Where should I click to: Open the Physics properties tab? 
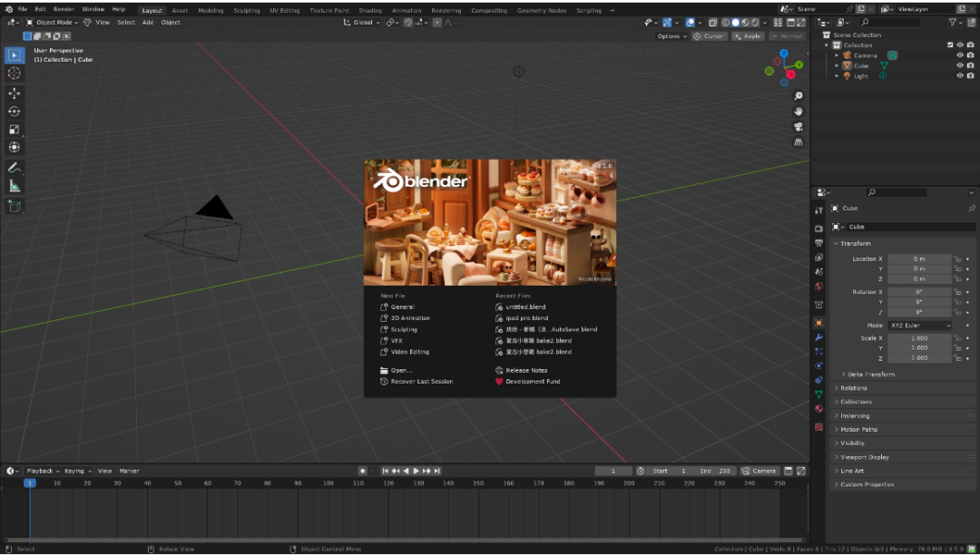click(818, 365)
